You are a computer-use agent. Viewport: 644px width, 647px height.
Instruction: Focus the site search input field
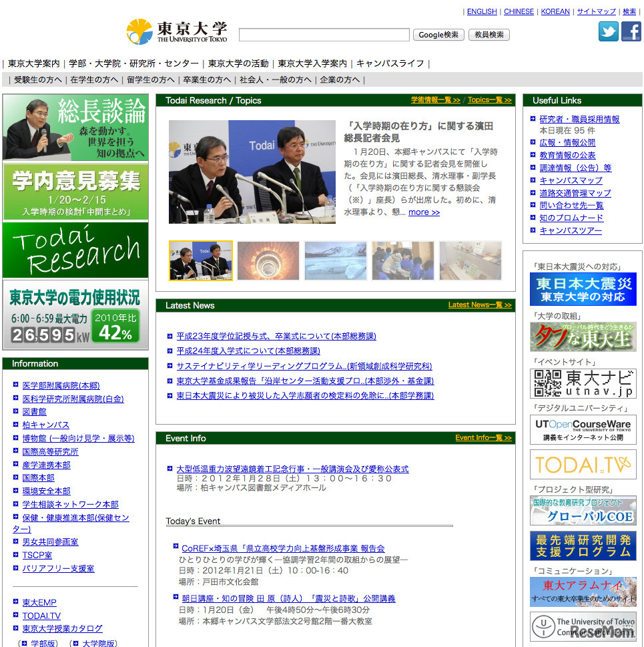tap(324, 35)
